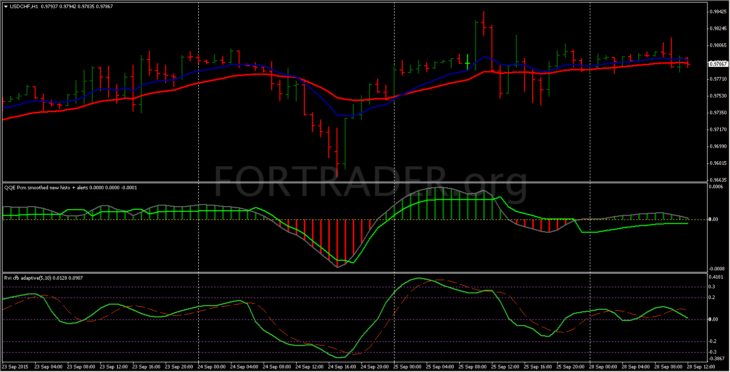Screen dimensions: 730x372
Task: Click the small triangle before USDCHF,H1
Action: coord(5,7)
